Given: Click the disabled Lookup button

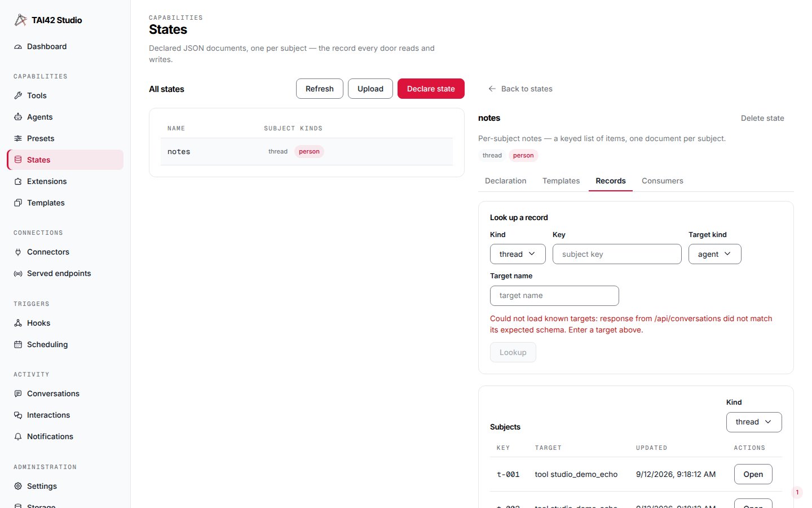Looking at the screenshot, I should pos(513,352).
